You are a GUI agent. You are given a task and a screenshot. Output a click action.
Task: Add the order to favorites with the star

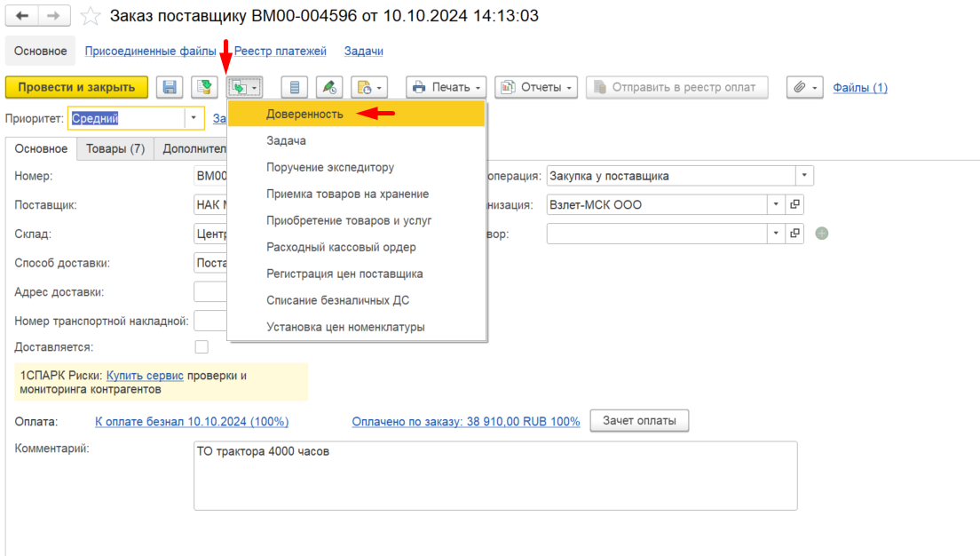90,16
